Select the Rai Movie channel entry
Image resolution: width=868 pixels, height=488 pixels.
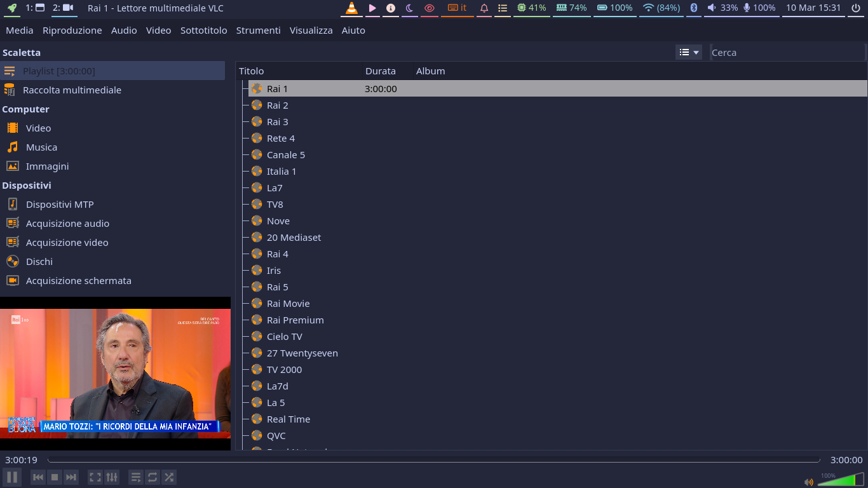(558, 303)
